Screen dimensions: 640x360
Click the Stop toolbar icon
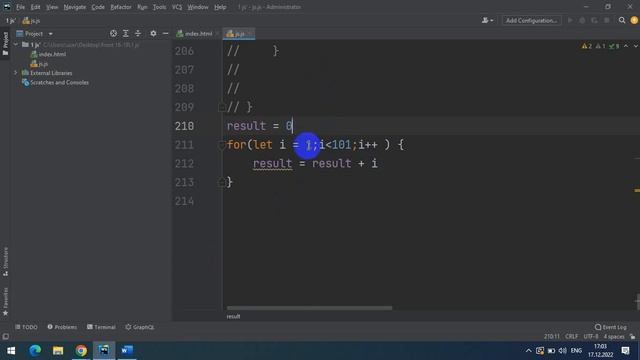coord(607,20)
